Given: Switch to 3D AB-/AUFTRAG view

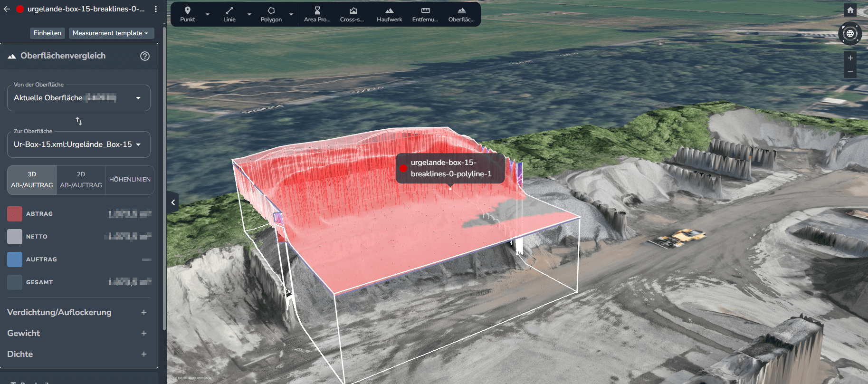Looking at the screenshot, I should pos(32,180).
